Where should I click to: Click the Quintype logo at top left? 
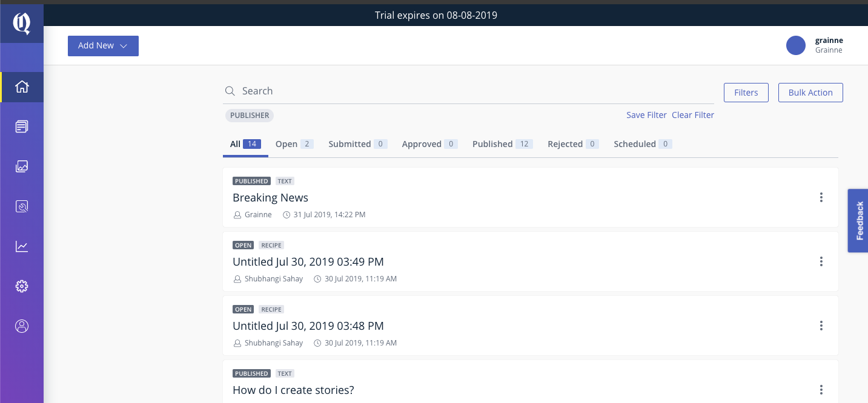(22, 23)
